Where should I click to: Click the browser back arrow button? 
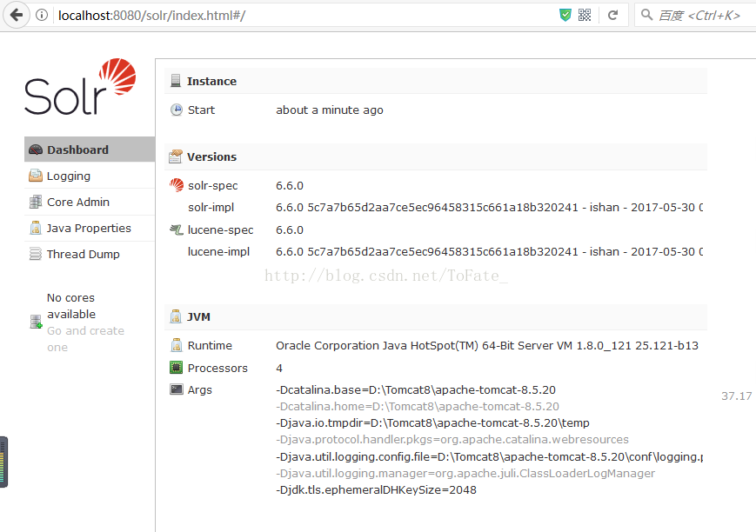click(17, 15)
